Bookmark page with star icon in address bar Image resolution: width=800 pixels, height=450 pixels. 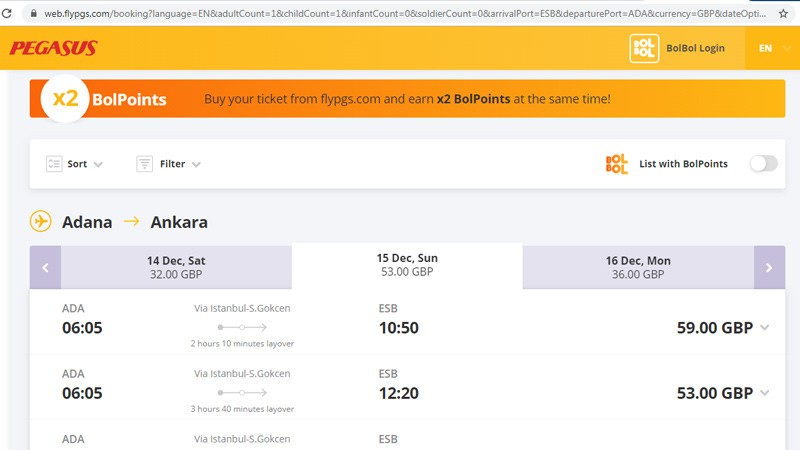(783, 13)
